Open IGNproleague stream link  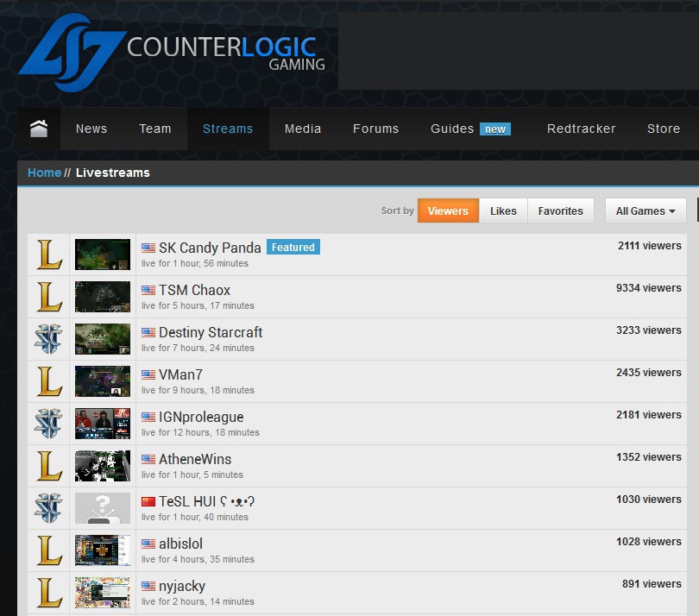(201, 418)
